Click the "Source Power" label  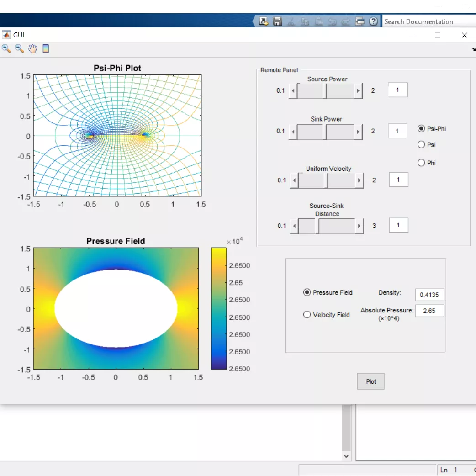coord(327,79)
